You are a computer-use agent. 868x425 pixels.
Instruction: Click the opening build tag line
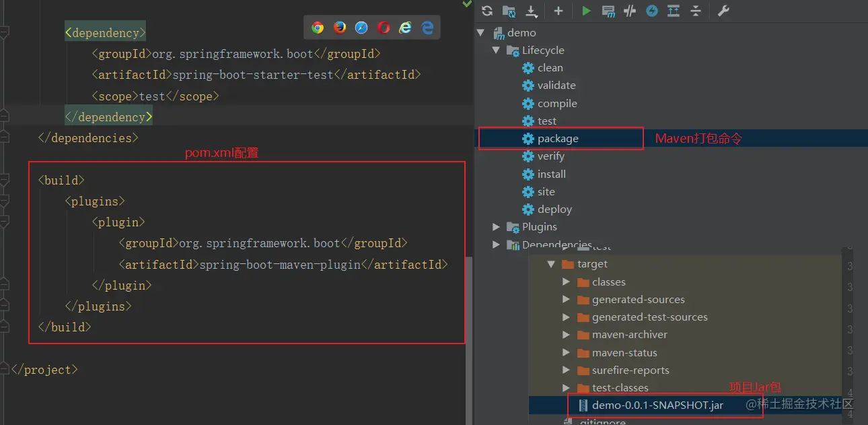pos(61,180)
